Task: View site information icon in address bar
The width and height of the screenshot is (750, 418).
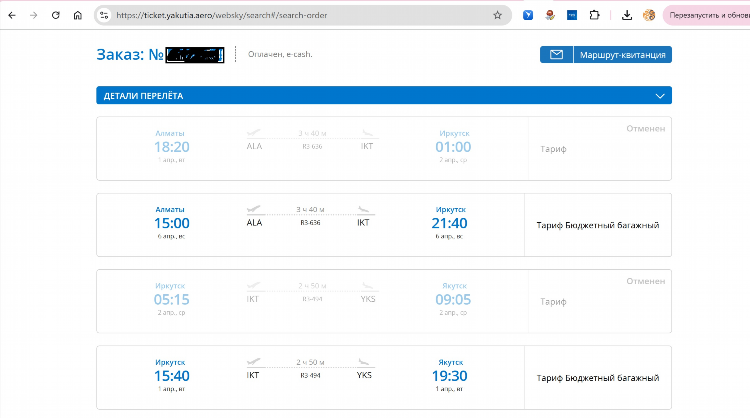Action: pos(104,15)
